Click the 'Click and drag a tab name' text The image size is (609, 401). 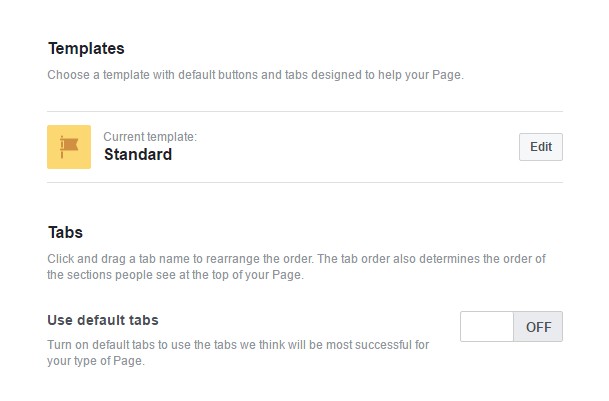tap(150, 259)
